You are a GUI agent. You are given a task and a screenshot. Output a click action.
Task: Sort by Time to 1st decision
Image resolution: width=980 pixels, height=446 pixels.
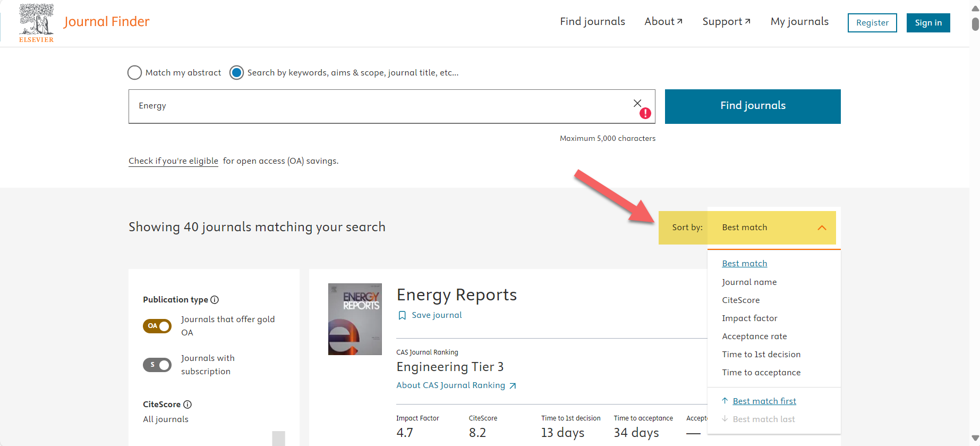pyautogui.click(x=761, y=355)
